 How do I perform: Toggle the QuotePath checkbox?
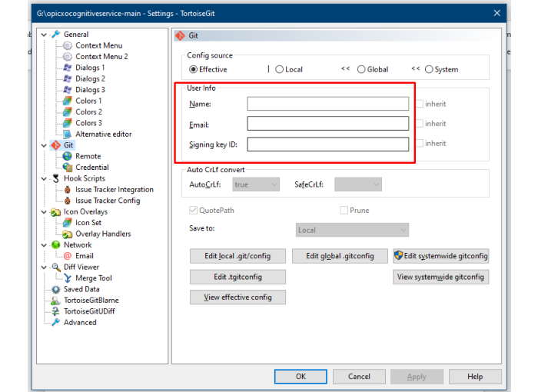pos(193,210)
